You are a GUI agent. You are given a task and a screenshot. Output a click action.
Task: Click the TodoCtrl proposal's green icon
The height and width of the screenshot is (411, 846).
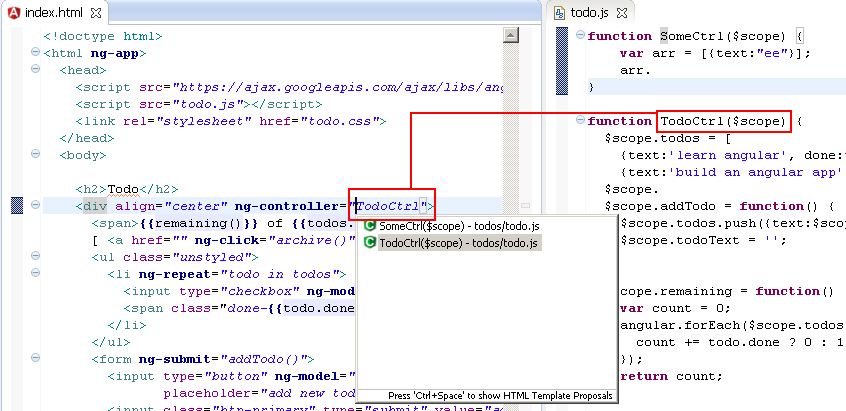(369, 243)
